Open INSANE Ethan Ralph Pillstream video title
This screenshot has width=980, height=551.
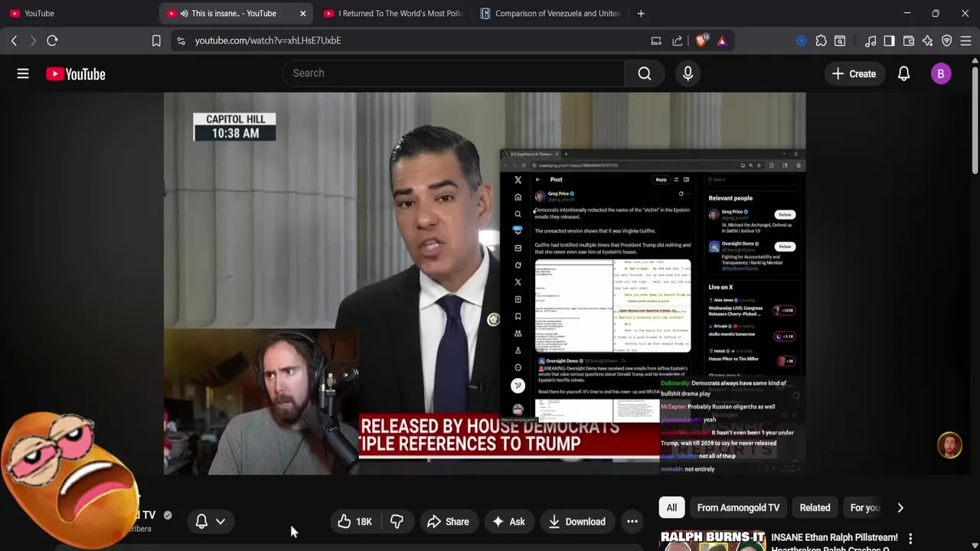pyautogui.click(x=835, y=542)
